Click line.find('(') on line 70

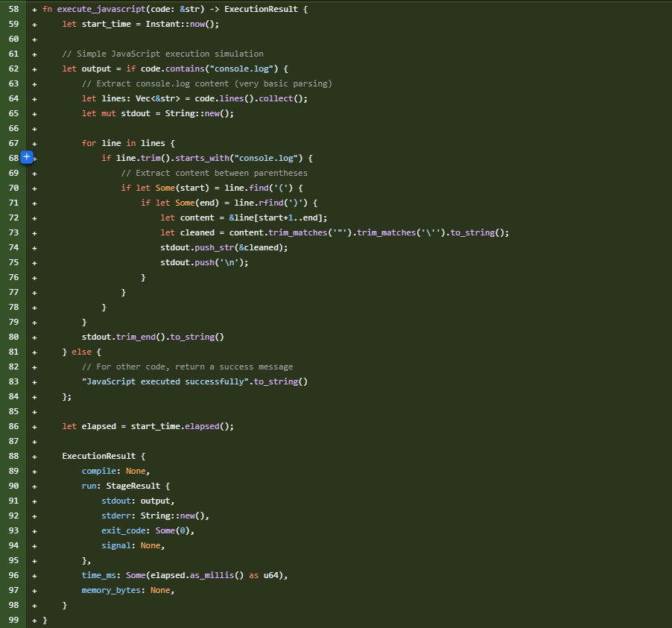pyautogui.click(x=259, y=188)
